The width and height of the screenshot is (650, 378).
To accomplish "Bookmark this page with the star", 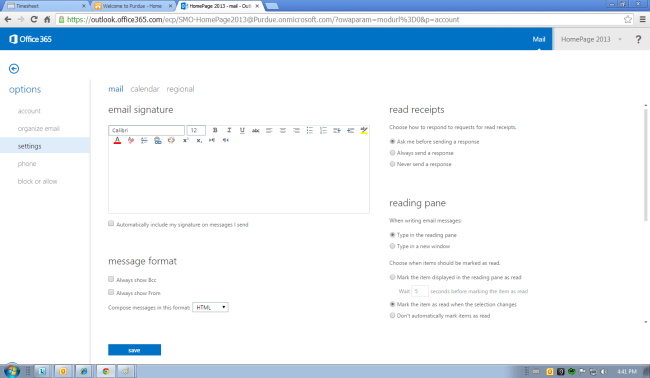I will (628, 19).
